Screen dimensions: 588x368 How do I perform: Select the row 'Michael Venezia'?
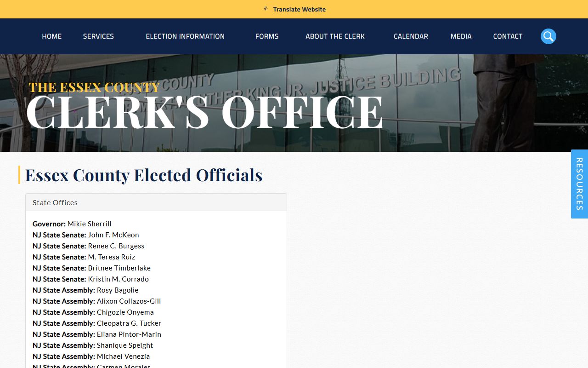coord(91,356)
